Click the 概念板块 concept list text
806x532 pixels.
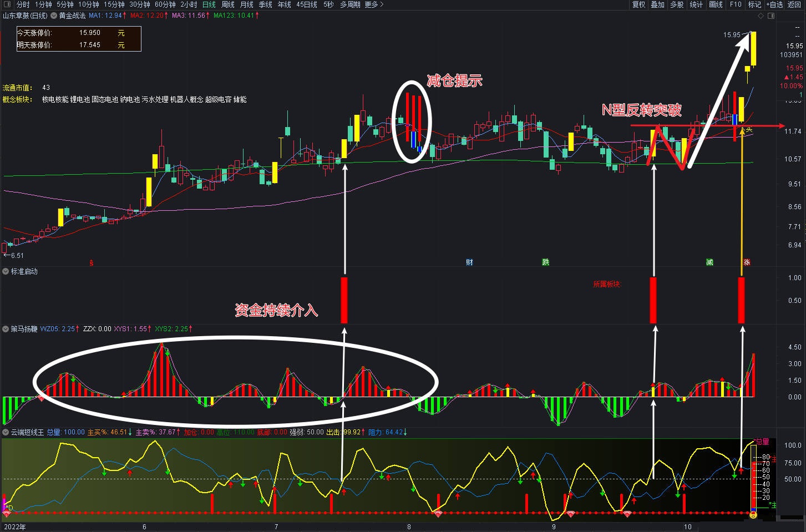(144, 100)
